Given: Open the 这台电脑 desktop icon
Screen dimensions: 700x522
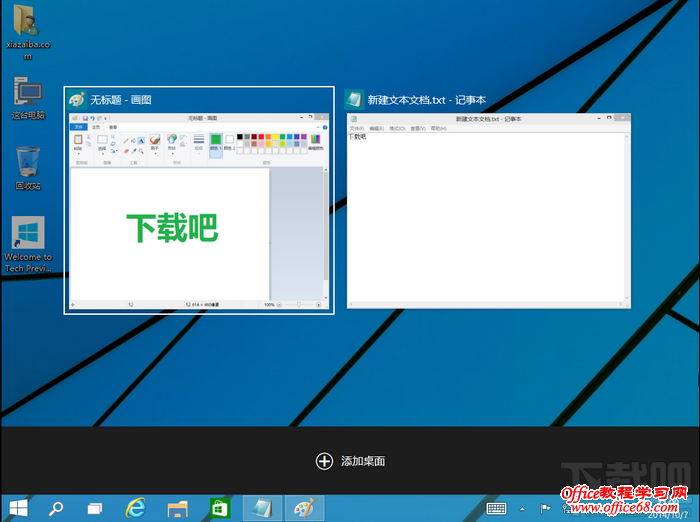Looking at the screenshot, I should pyautogui.click(x=28, y=98).
